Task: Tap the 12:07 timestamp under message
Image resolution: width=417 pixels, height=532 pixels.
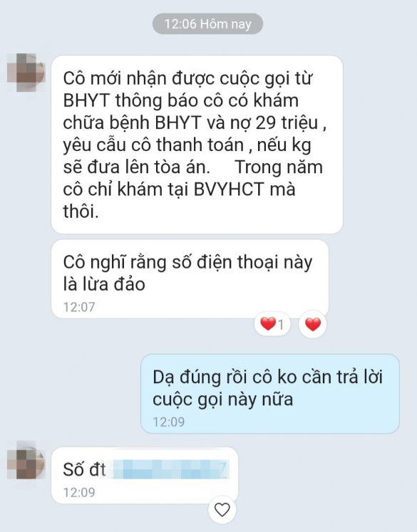Action: 79,307
